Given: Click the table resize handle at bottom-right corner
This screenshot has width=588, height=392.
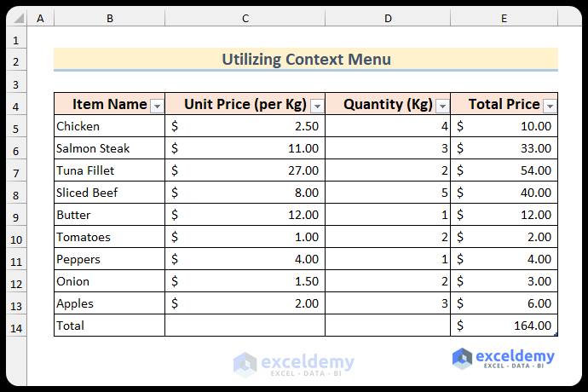Looking at the screenshot, I should [556, 335].
